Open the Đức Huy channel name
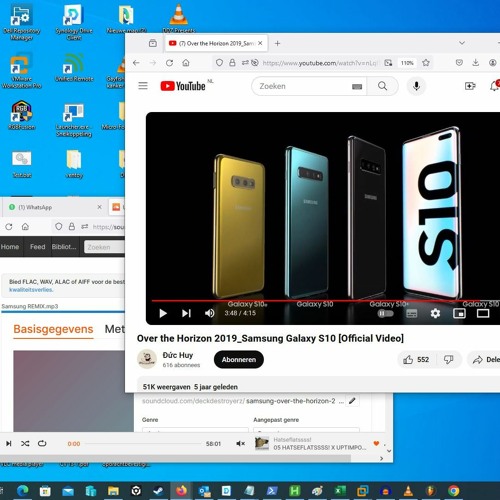The height and width of the screenshot is (500, 500). click(178, 355)
